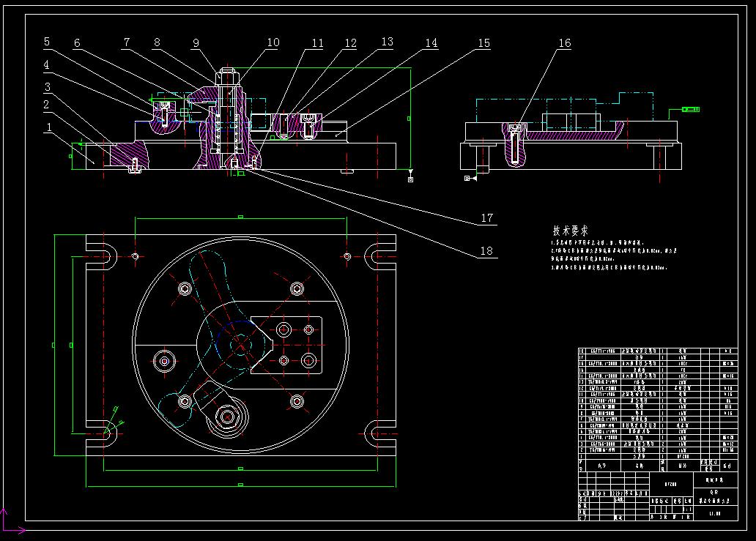The image size is (756, 541).
Task: Select part balloon number 8
Action: coord(157,42)
